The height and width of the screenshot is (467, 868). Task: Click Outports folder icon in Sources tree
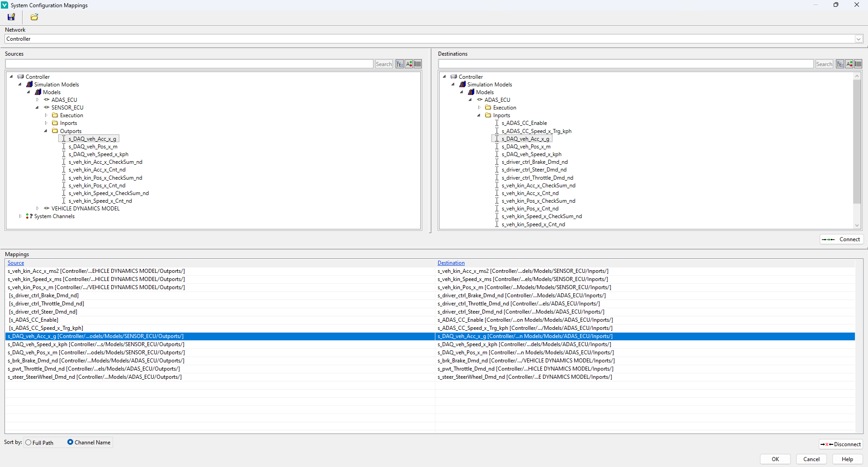click(55, 131)
